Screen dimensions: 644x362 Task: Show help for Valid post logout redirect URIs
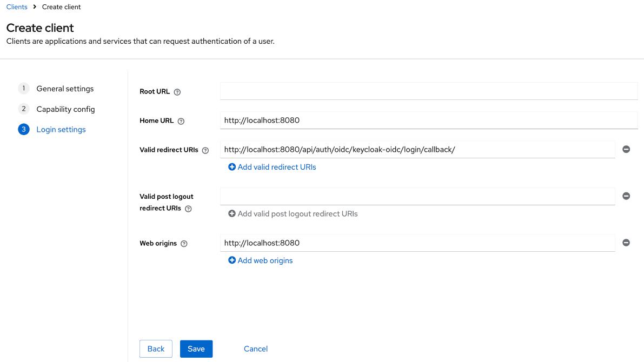pyautogui.click(x=188, y=209)
